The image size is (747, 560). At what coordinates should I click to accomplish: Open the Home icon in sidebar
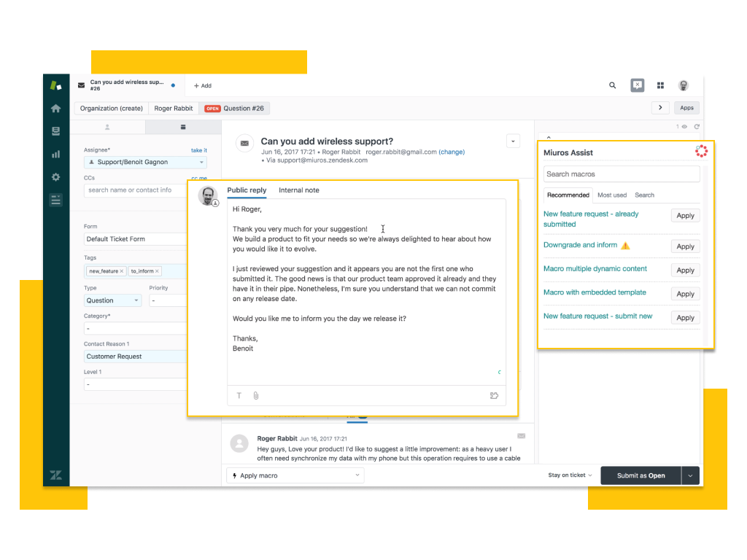(55, 109)
